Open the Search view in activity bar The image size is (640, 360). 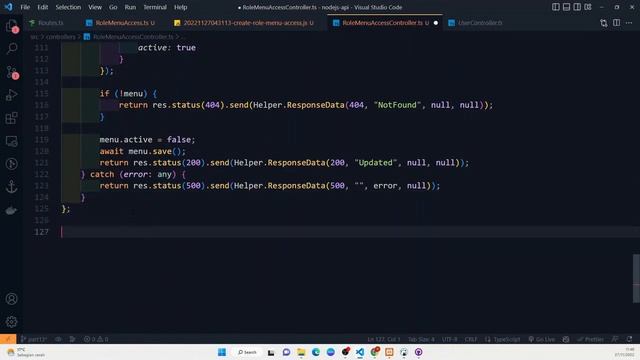click(11, 49)
